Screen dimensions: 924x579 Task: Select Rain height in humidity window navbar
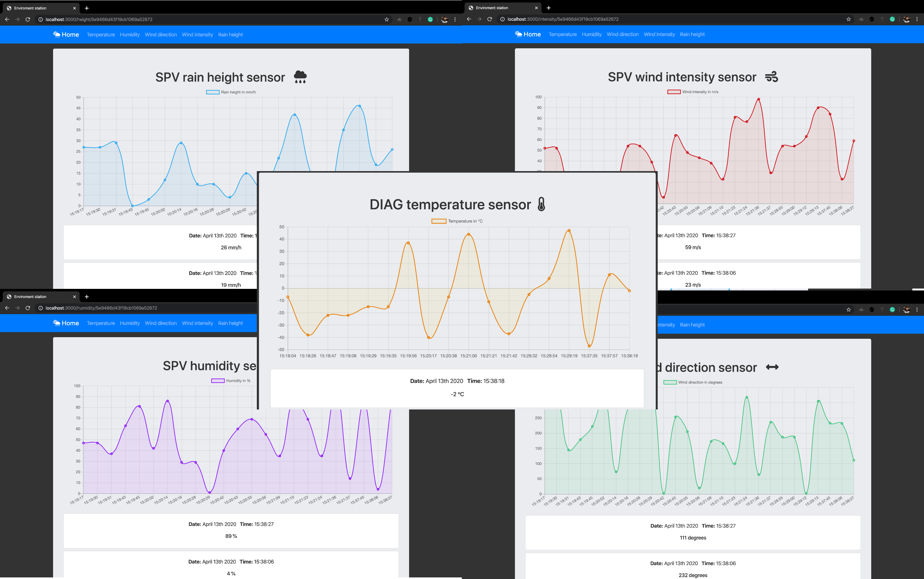pyautogui.click(x=230, y=323)
